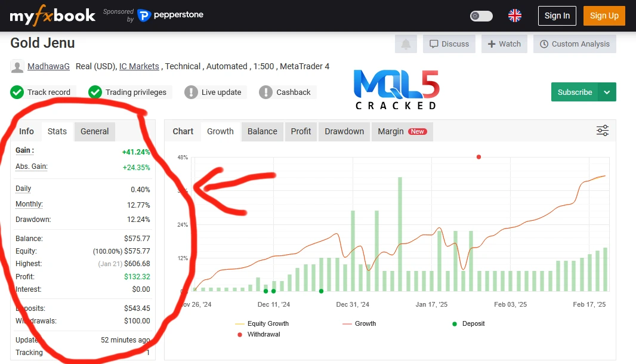
Task: Open the UK flag language selector
Action: (515, 16)
